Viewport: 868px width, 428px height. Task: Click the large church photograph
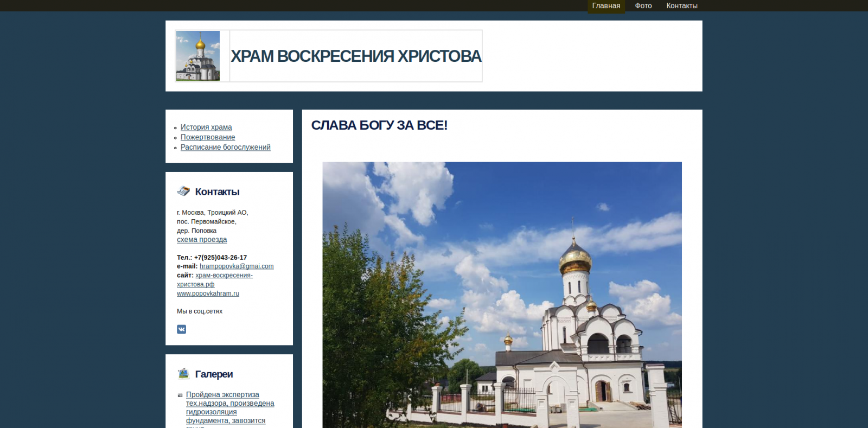click(x=502, y=295)
